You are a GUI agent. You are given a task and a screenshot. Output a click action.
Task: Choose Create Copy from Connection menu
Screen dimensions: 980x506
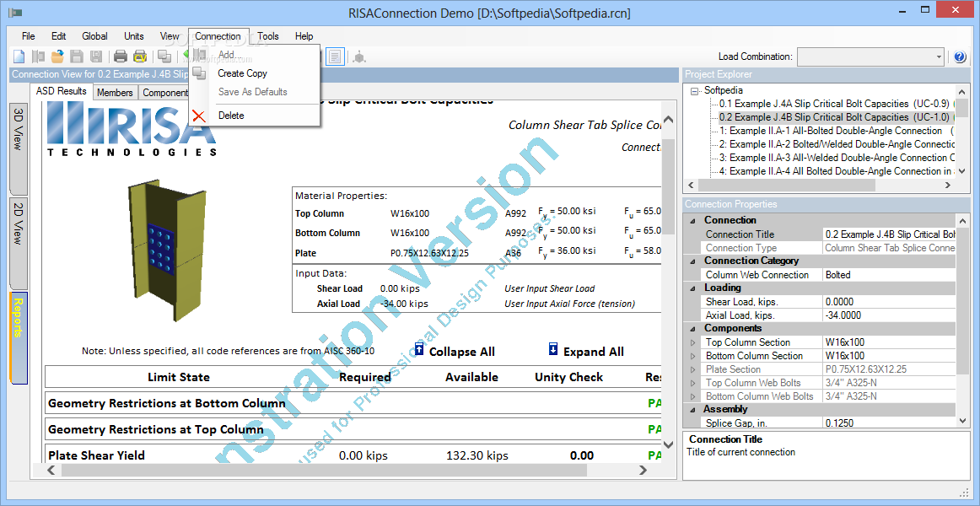tap(255, 73)
